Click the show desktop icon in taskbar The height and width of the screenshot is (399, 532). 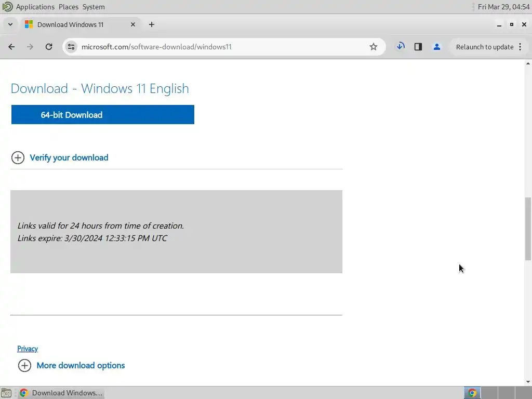(6, 393)
